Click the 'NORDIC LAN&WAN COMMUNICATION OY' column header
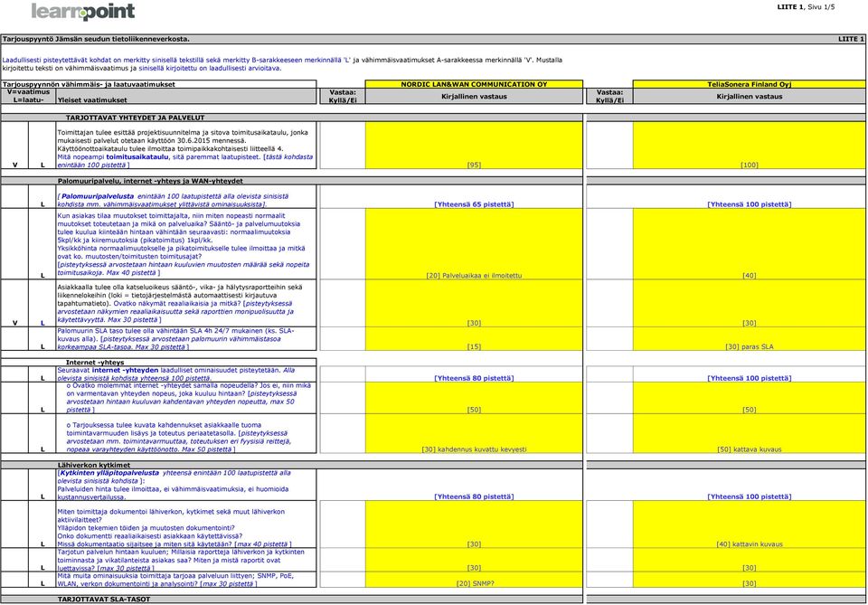The width and height of the screenshot is (868, 605). pos(474,84)
